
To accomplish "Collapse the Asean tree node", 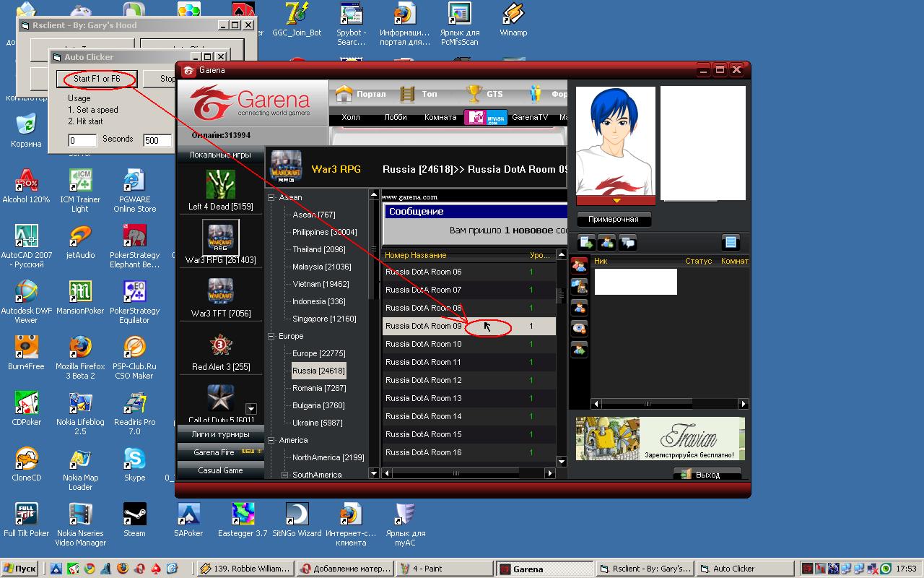I will click(271, 197).
